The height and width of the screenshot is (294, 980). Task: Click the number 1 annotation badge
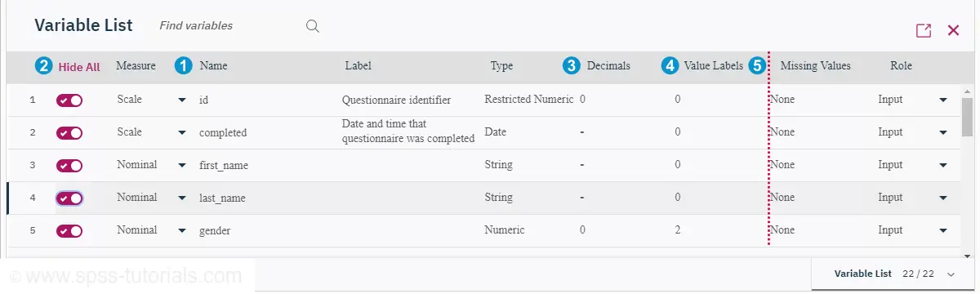point(185,66)
